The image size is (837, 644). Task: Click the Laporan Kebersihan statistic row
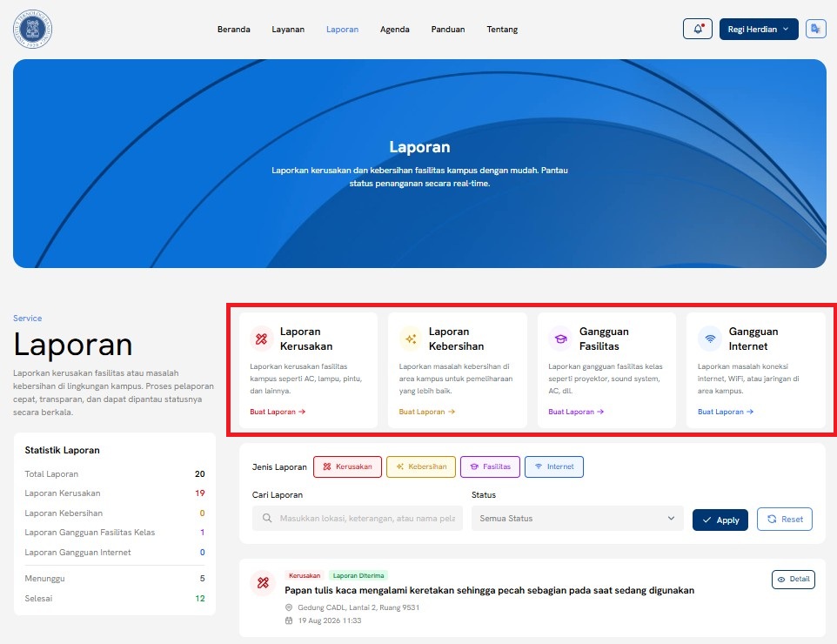pyautogui.click(x=115, y=513)
